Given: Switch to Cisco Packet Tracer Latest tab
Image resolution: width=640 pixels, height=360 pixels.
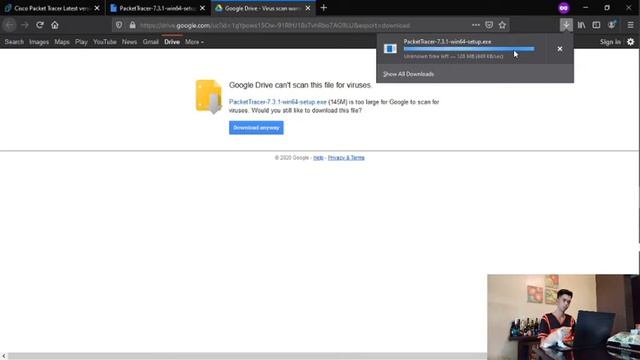Looking at the screenshot, I should click(52, 8).
